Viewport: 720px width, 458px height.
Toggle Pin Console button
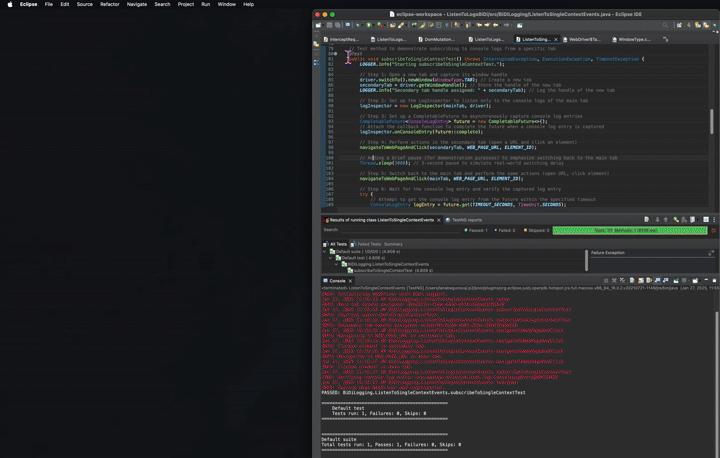(676, 280)
